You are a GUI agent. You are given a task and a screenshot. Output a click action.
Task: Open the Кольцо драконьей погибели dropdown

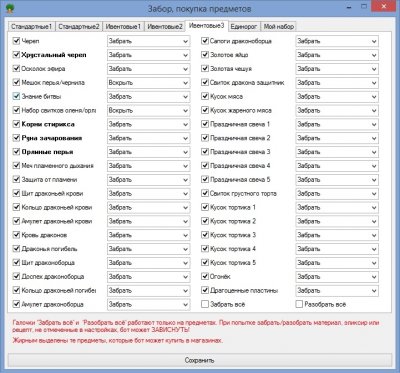148,290
